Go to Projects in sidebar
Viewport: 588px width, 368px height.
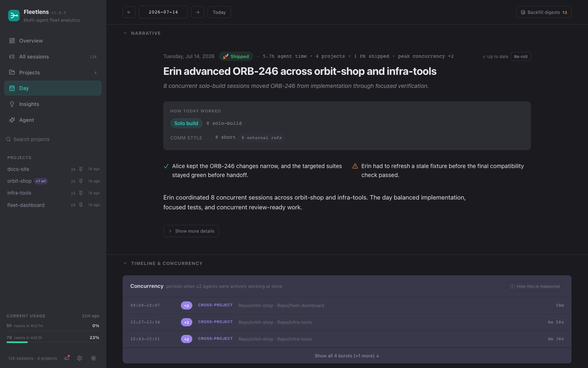click(53, 72)
